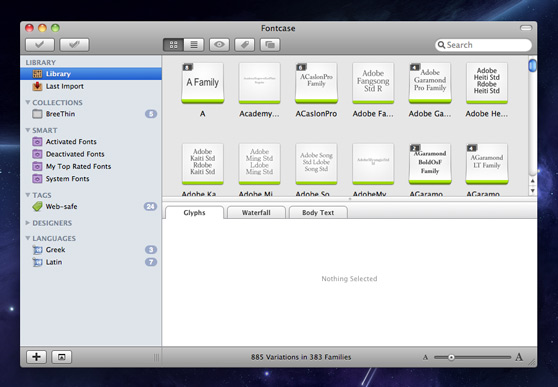Image resolution: width=558 pixels, height=387 pixels.
Task: Select the Latin language filter
Action: (x=91, y=262)
